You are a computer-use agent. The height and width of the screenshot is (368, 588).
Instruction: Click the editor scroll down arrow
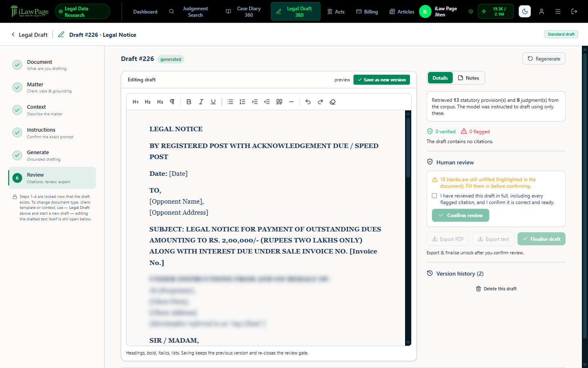pyautogui.click(x=408, y=343)
